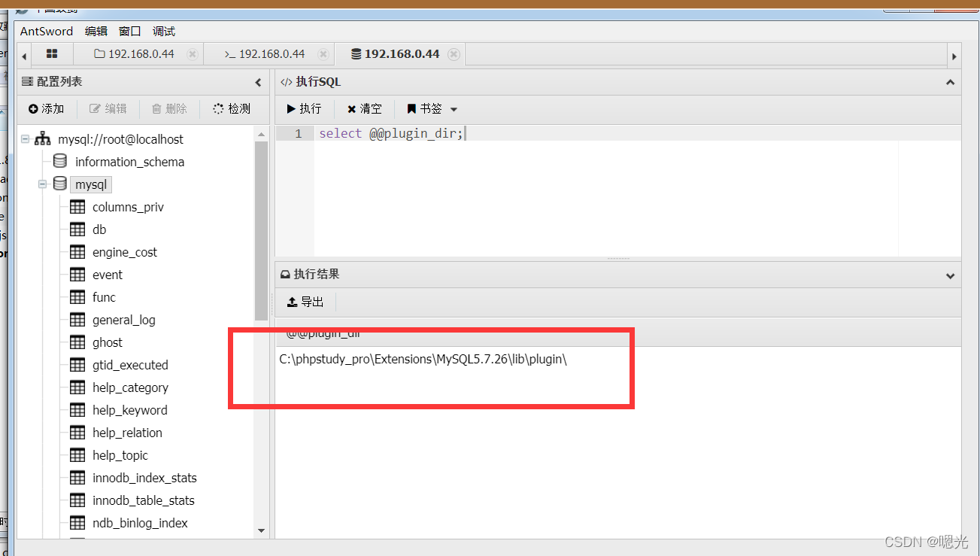The image size is (980, 556).
Task: Click 添加 to add a configuration
Action: click(47, 109)
